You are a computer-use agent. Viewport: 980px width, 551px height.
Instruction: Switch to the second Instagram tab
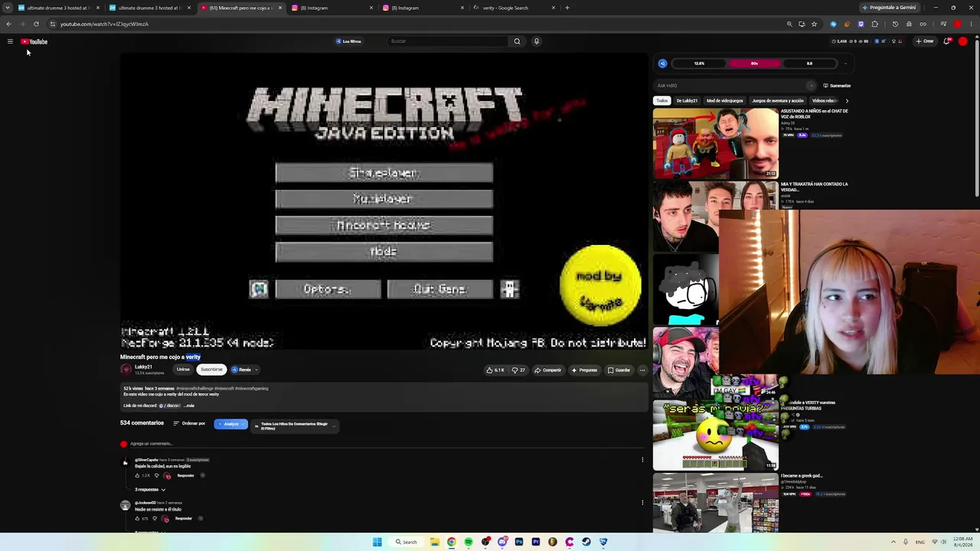click(423, 8)
